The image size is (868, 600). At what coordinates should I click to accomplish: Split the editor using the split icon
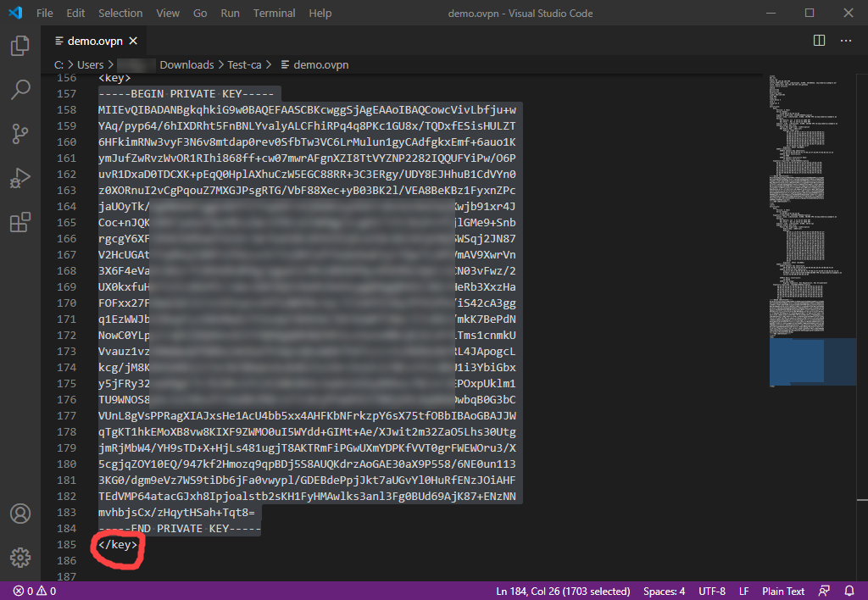click(x=819, y=40)
